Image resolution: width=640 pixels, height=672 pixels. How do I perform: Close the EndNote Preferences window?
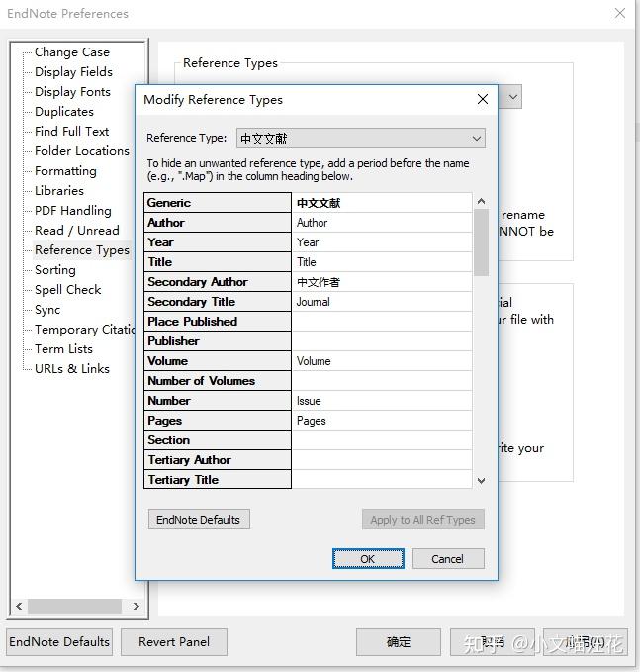coord(620,13)
